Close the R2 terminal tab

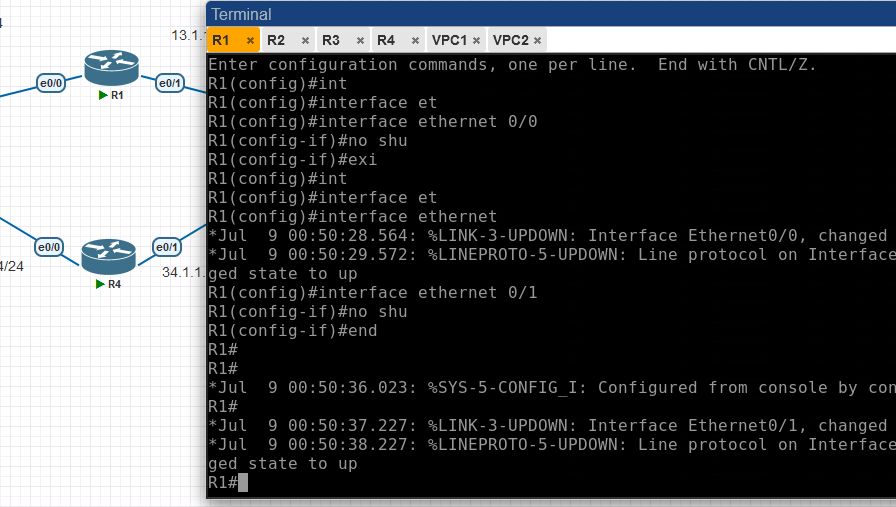305,41
